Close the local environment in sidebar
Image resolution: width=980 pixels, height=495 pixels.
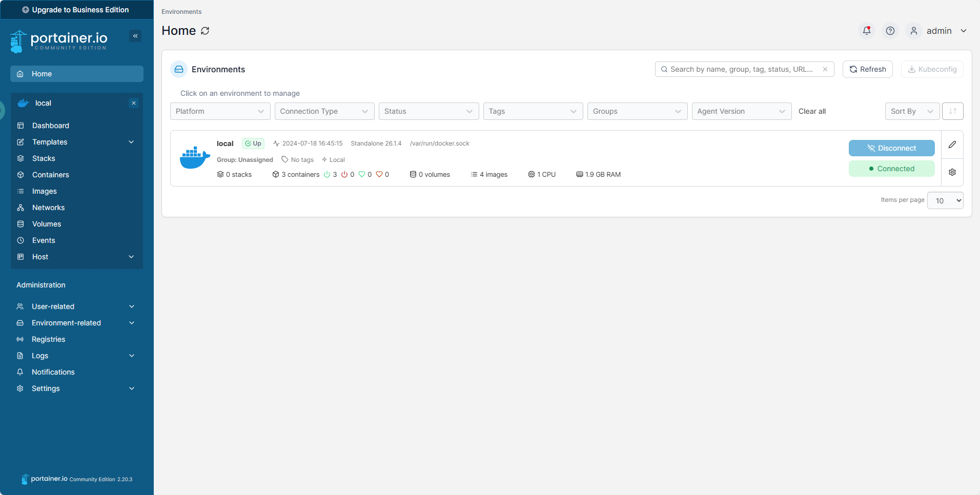[134, 103]
